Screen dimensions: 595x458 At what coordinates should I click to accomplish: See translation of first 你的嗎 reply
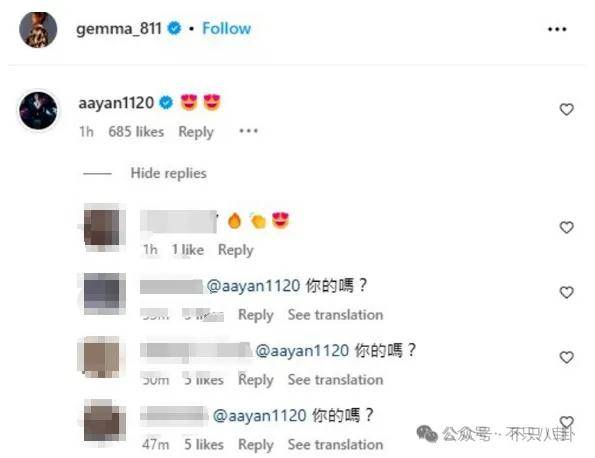tap(335, 315)
